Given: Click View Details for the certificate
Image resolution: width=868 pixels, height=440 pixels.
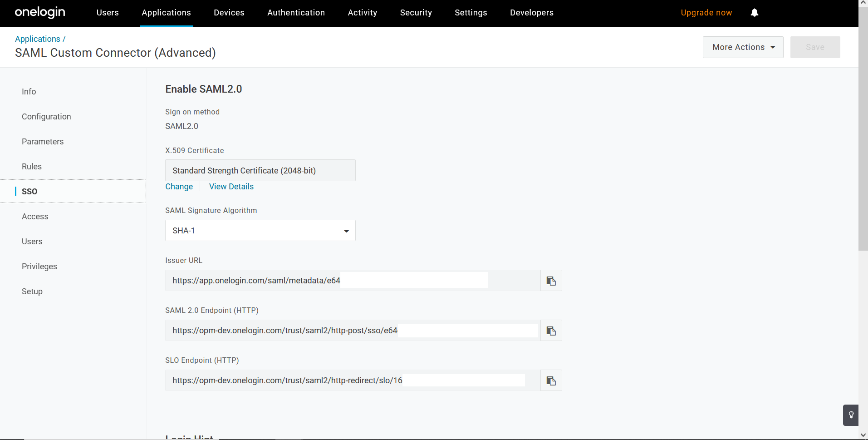Looking at the screenshot, I should click(231, 187).
